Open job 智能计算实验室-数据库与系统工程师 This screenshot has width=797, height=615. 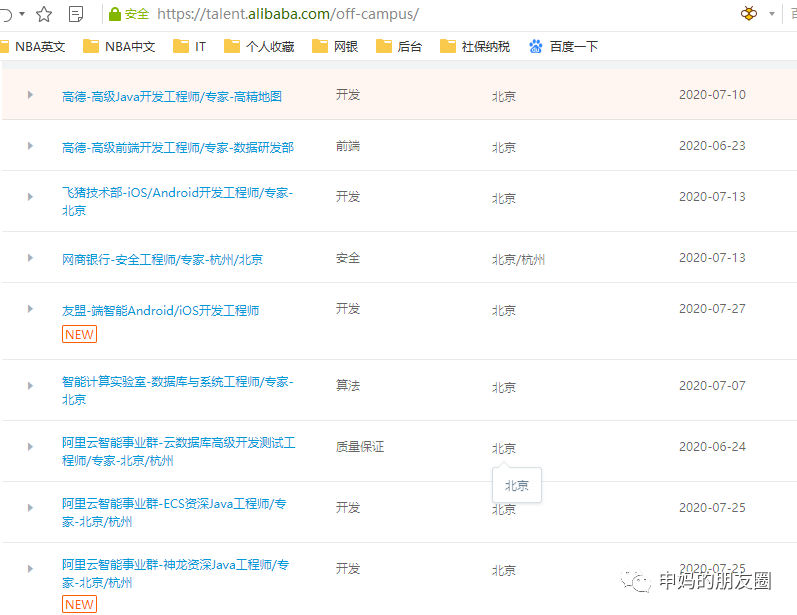pos(177,390)
